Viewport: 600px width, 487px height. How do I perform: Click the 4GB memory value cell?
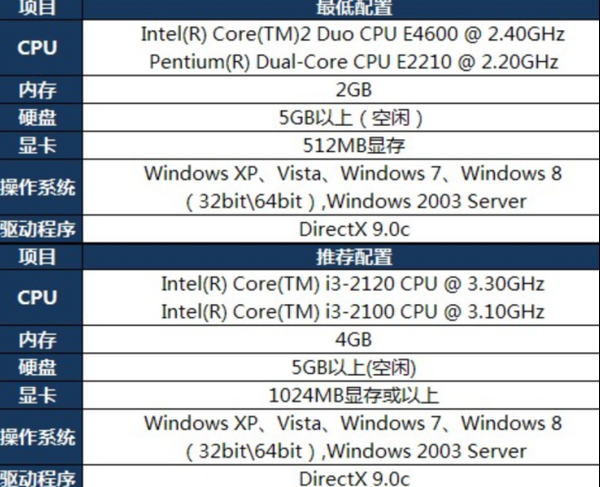pos(353,339)
